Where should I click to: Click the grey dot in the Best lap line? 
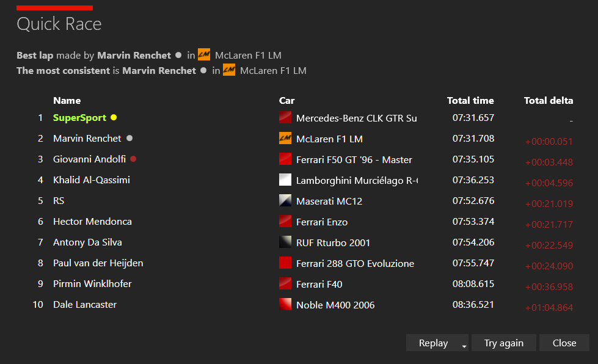pos(178,55)
